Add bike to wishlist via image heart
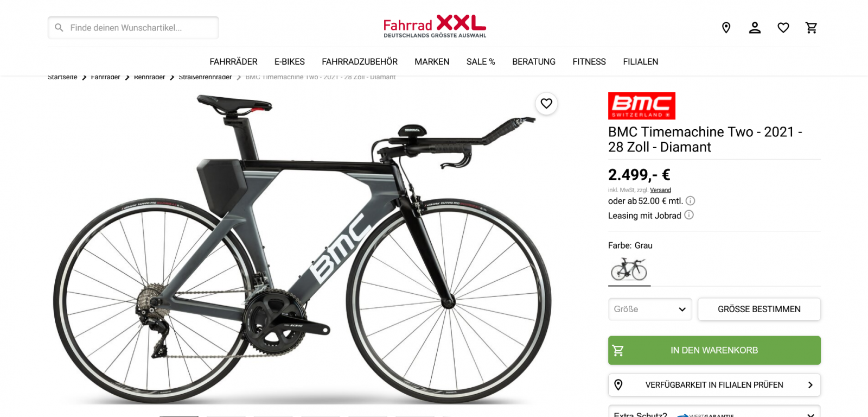The height and width of the screenshot is (417, 868). pos(546,103)
